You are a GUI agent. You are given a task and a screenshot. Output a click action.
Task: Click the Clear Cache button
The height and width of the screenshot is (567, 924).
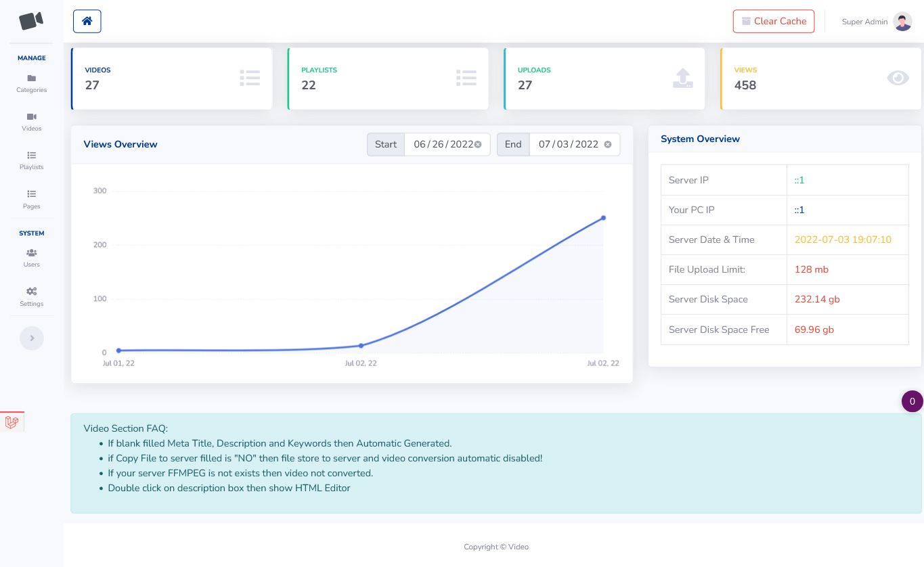[774, 21]
